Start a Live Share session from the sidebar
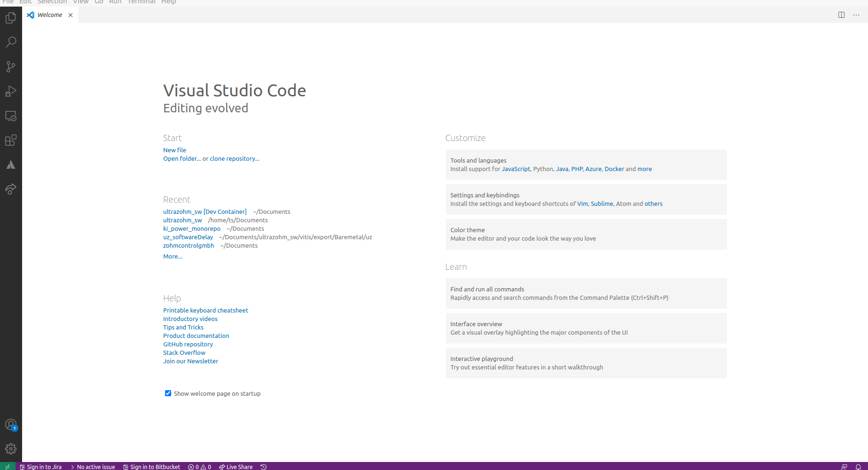The width and height of the screenshot is (868, 470). [10, 189]
